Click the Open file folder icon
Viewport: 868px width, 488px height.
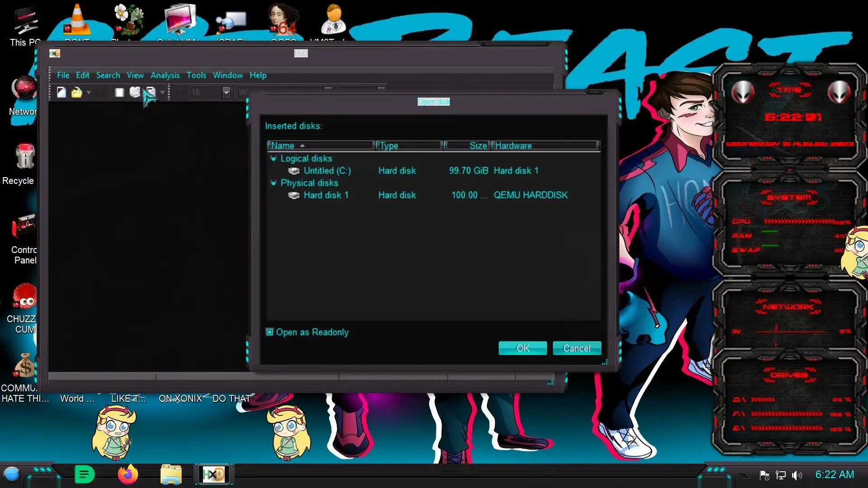[x=76, y=93]
